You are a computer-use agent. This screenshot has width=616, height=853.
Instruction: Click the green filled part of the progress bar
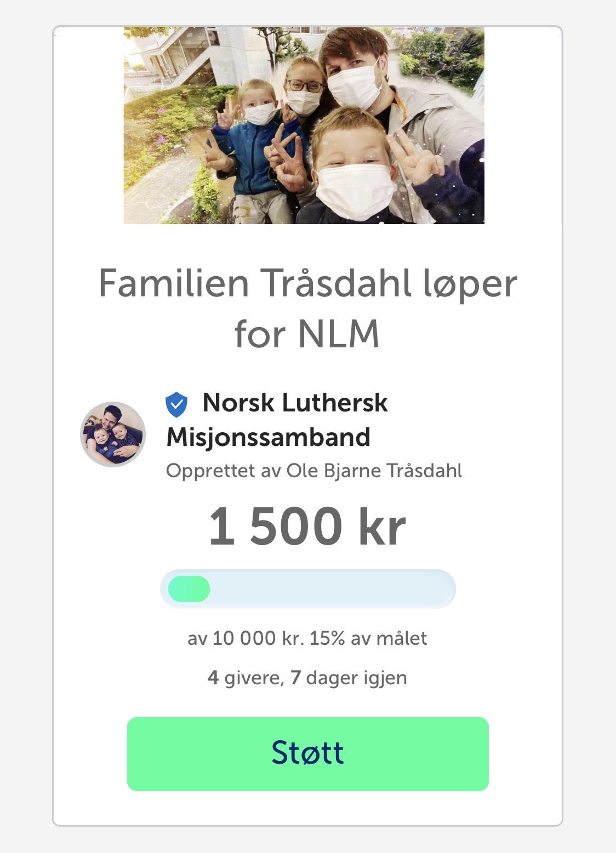189,589
